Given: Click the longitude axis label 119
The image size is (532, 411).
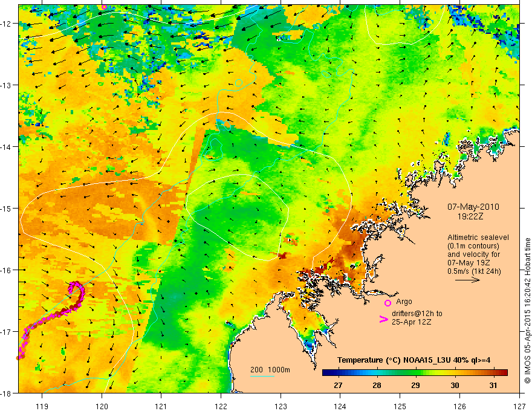Looking at the screenshot, I should pos(42,406).
